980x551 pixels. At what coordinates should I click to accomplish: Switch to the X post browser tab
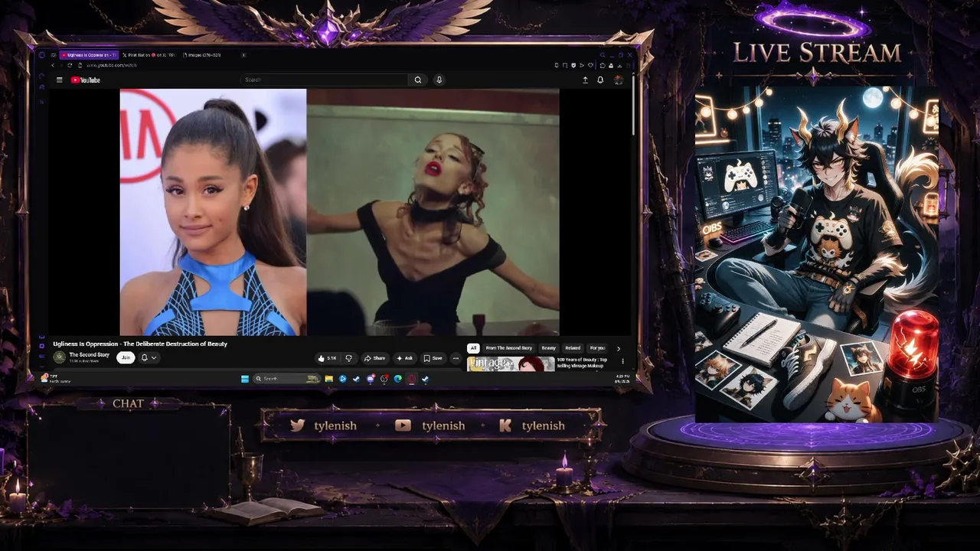coord(149,55)
